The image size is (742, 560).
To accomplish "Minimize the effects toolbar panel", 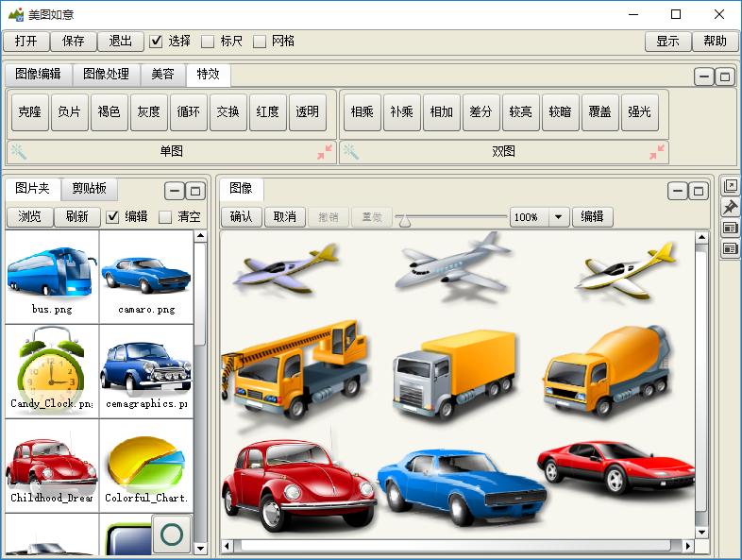I will point(704,76).
